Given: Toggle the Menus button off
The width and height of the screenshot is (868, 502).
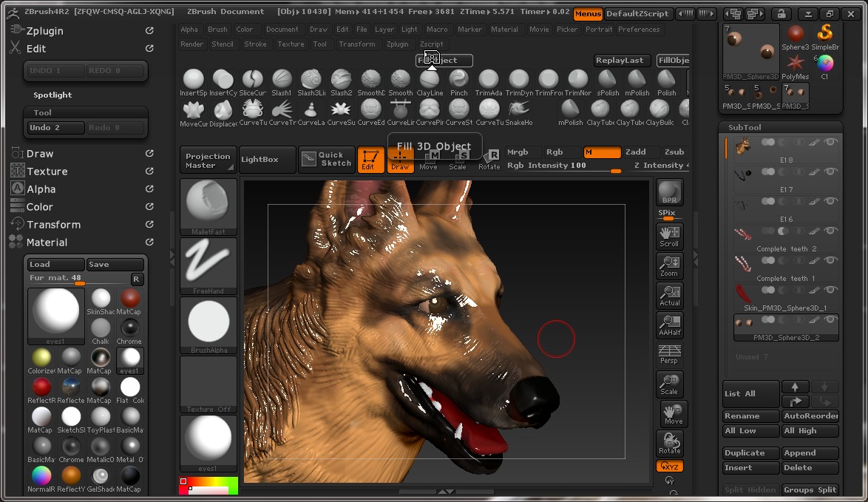Looking at the screenshot, I should (x=588, y=14).
